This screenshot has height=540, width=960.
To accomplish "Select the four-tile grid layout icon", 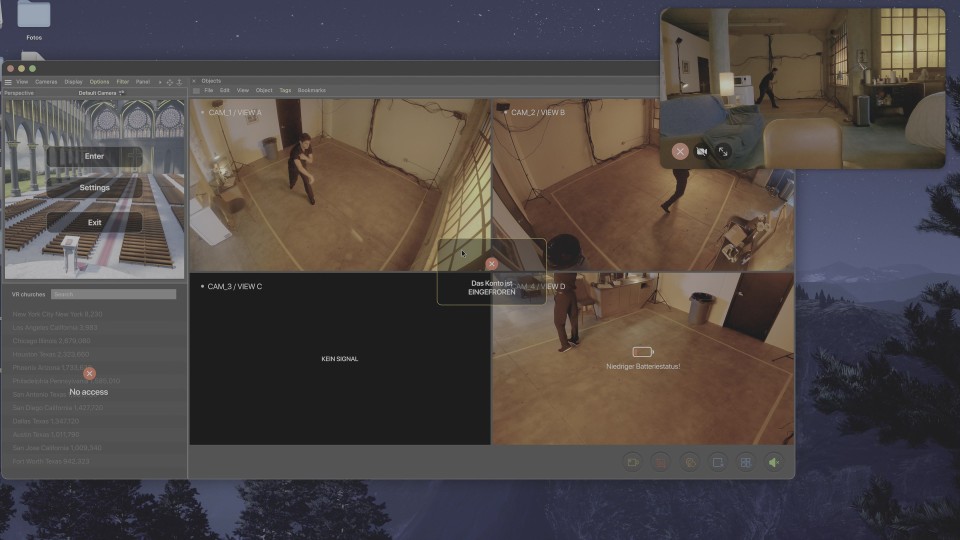I will [x=746, y=462].
